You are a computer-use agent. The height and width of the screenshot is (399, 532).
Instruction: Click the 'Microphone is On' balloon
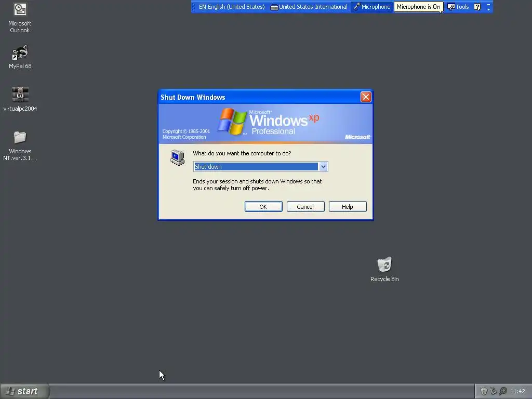pyautogui.click(x=418, y=7)
